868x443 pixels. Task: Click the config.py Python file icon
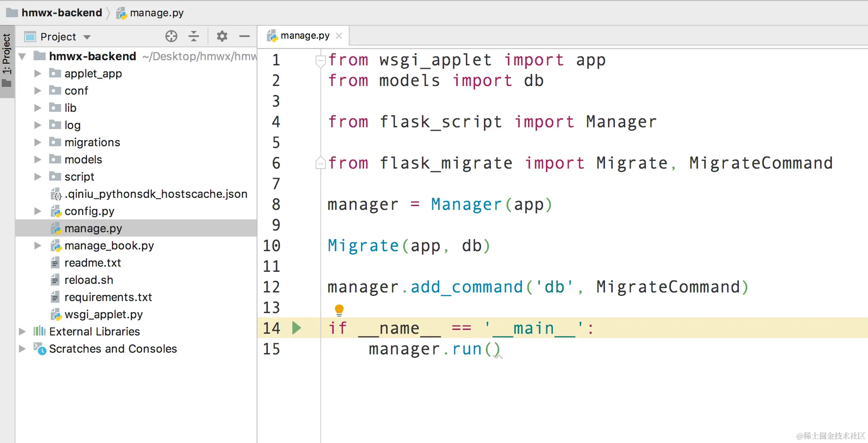(56, 211)
